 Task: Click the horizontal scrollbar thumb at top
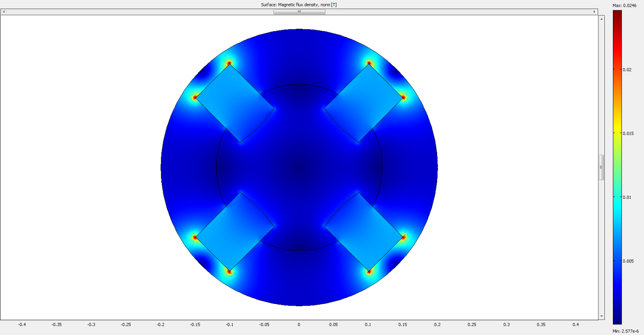coord(299,12)
